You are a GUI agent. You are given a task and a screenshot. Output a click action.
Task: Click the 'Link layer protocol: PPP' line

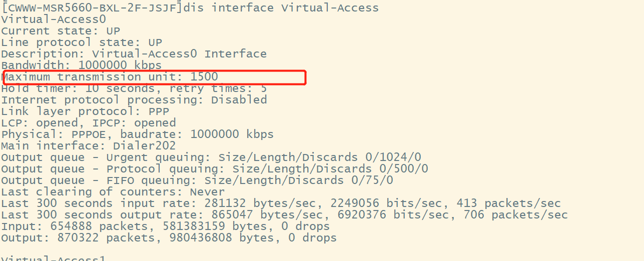point(85,111)
